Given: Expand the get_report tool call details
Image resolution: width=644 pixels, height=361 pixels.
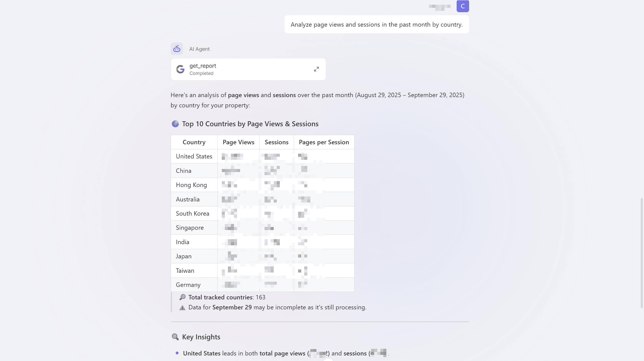Looking at the screenshot, I should click(316, 69).
